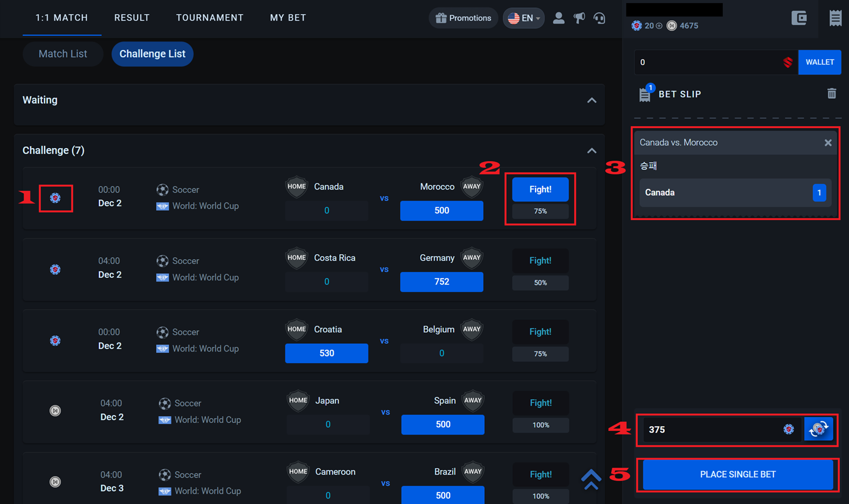Select the Challenge List toggle
849x504 pixels.
tap(152, 54)
